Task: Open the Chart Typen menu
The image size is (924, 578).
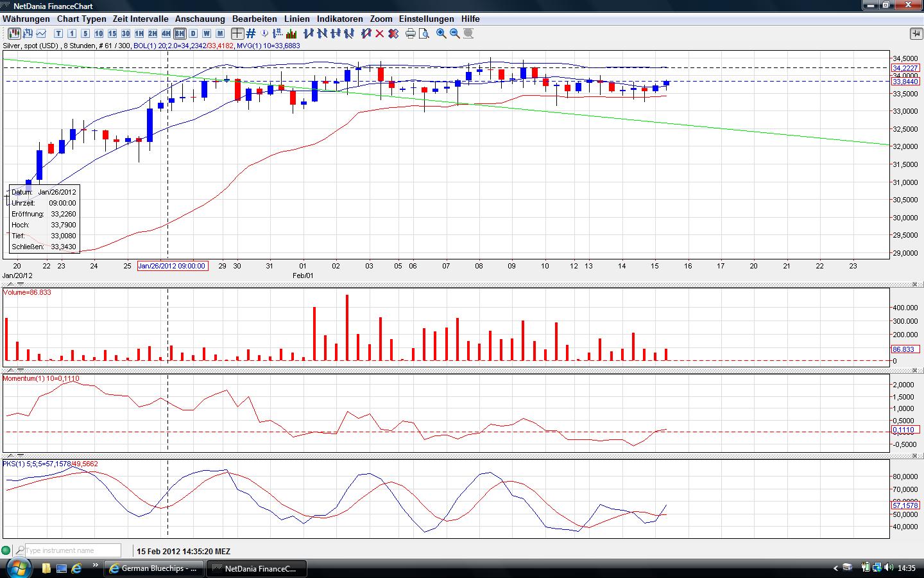Action: 81,19
